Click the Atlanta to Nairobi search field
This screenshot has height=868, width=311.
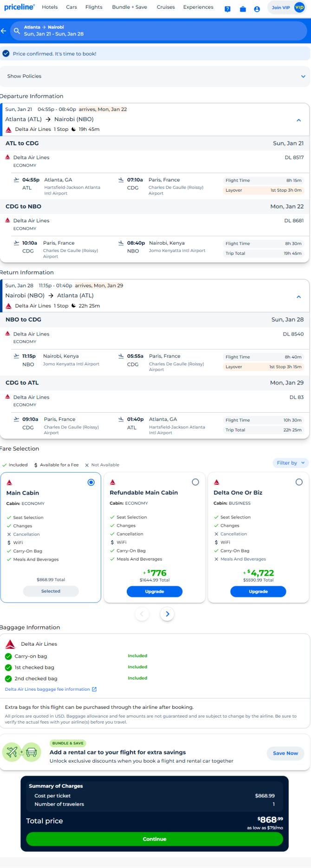158,31
